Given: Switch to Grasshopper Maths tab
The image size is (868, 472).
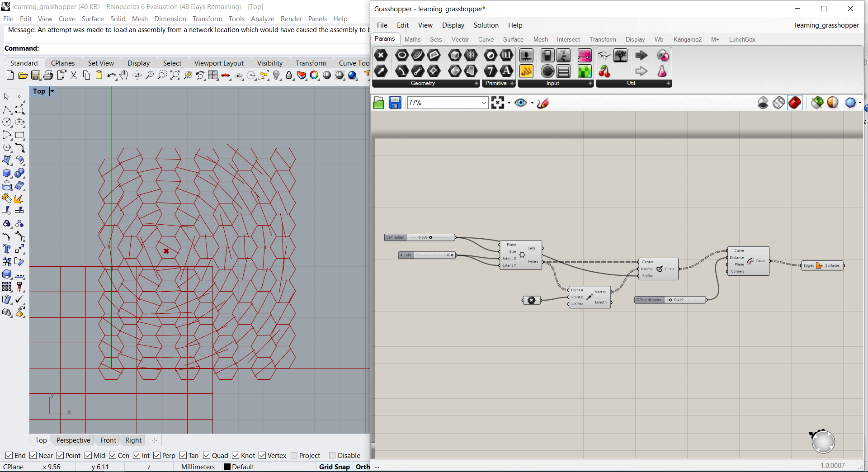Looking at the screenshot, I should pyautogui.click(x=412, y=39).
